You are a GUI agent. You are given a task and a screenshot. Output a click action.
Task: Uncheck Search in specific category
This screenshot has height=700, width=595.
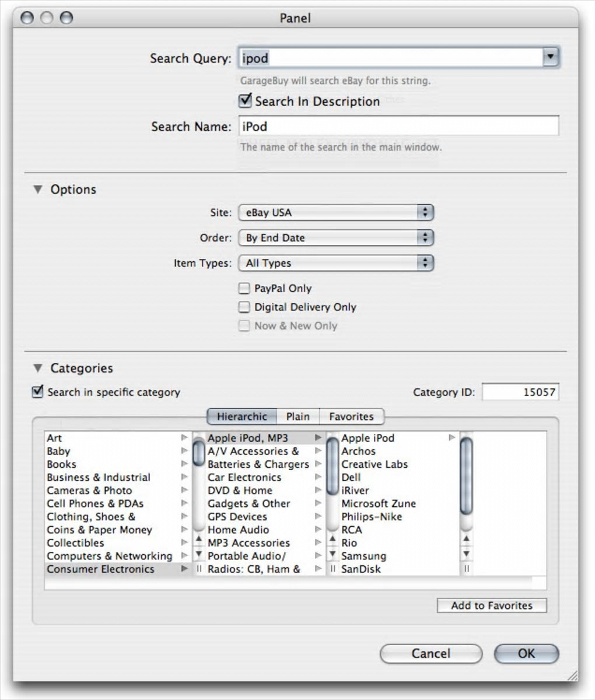38,392
